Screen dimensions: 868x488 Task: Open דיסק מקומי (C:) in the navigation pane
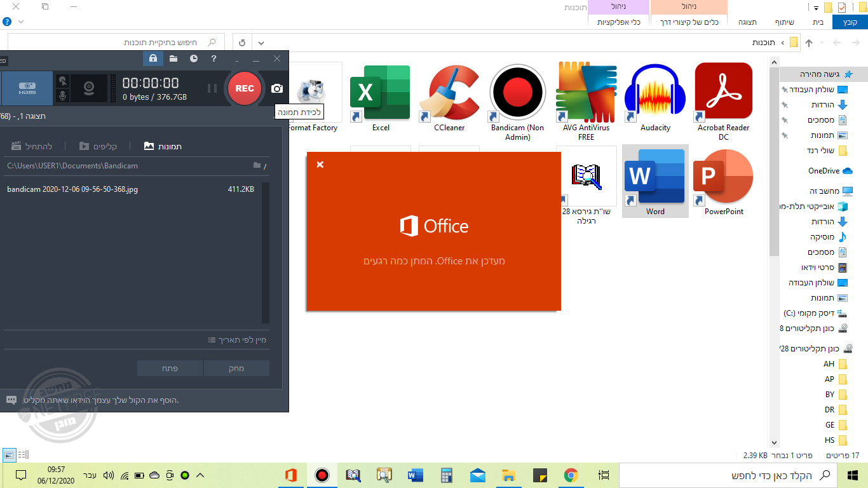(x=816, y=313)
